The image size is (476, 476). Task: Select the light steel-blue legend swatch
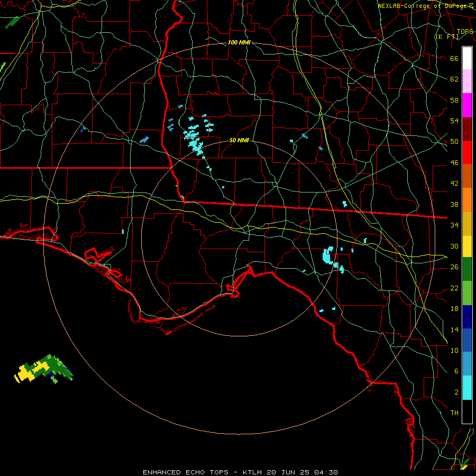467,364
